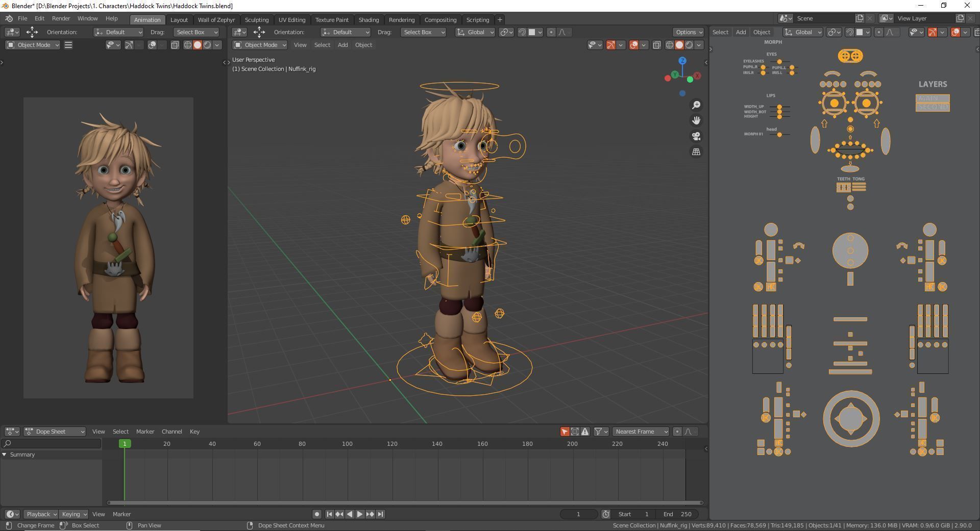
Task: Switch to Material Preview shading
Action: pyautogui.click(x=689, y=45)
